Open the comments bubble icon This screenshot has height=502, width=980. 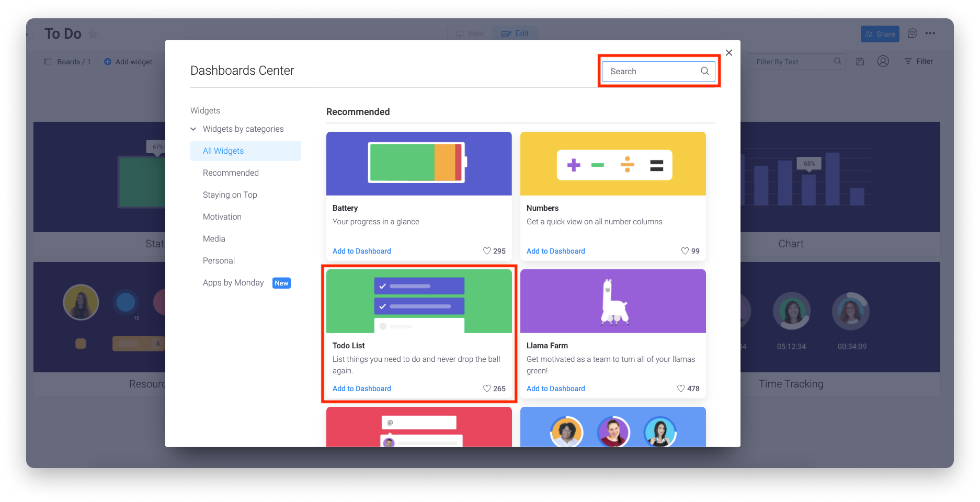click(912, 33)
